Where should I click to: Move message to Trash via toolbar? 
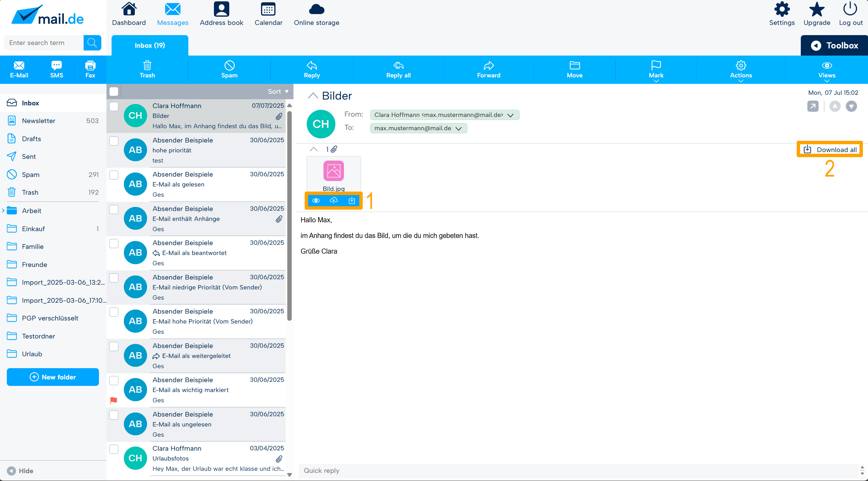click(147, 70)
